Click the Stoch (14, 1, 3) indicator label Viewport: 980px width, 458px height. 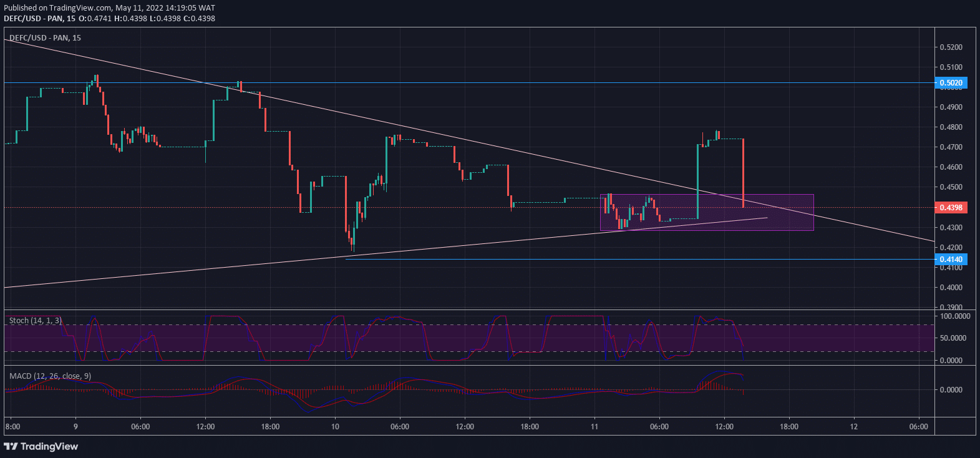point(36,320)
